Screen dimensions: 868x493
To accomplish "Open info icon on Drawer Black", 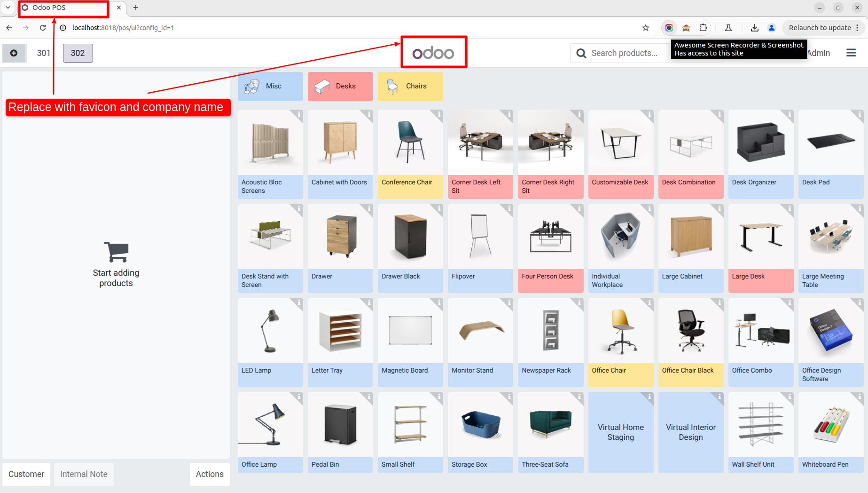I will pos(438,208).
